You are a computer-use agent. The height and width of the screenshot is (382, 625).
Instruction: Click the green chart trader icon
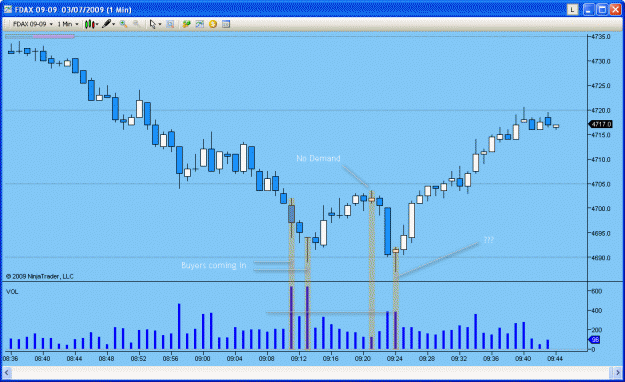(x=186, y=24)
